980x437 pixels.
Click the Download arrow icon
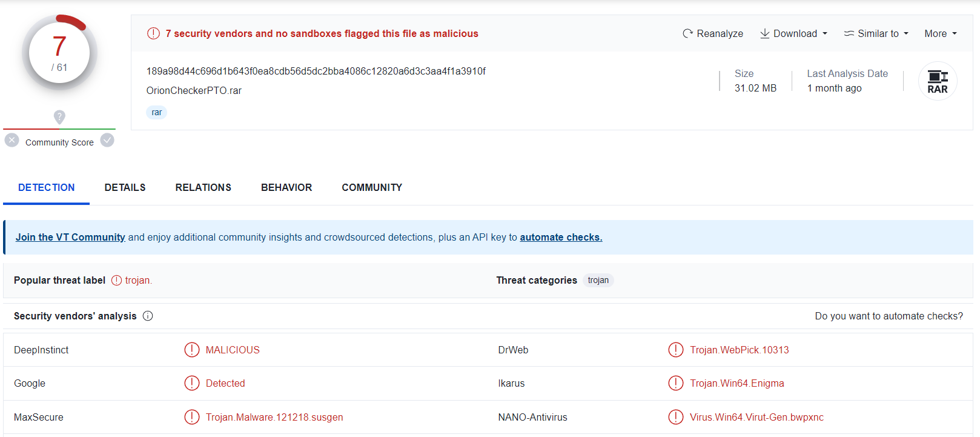(765, 33)
